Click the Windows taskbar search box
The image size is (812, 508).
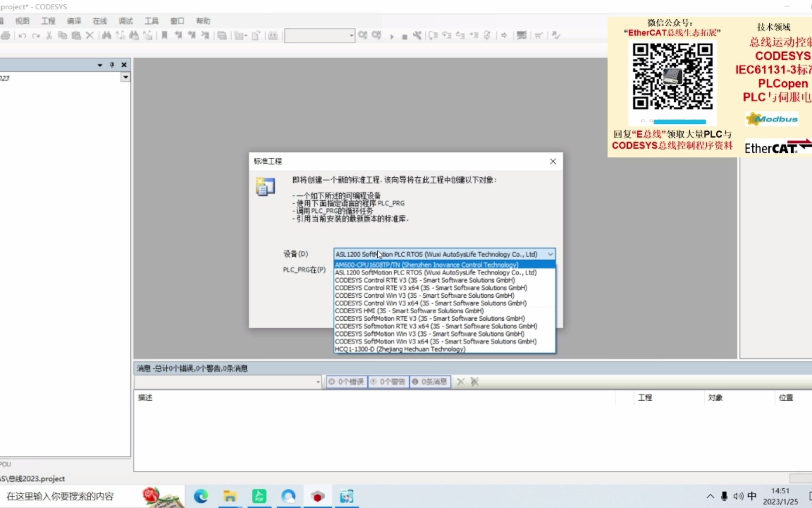[92, 496]
